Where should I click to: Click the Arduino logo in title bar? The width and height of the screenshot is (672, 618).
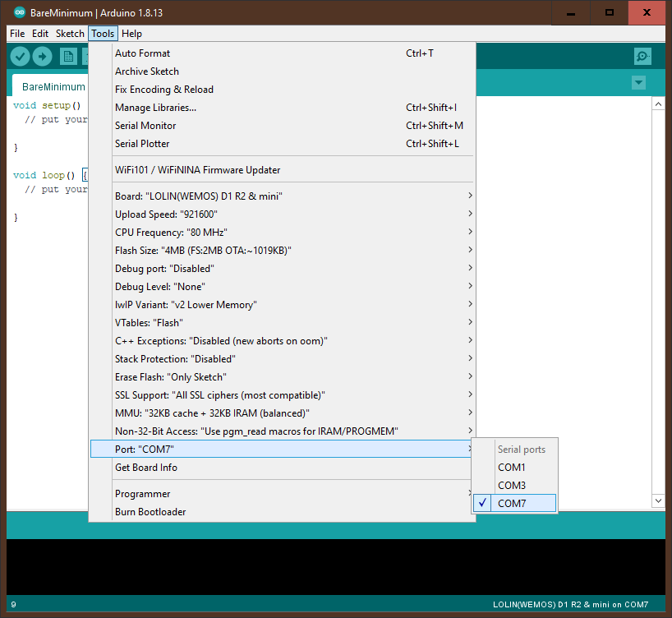coord(20,12)
